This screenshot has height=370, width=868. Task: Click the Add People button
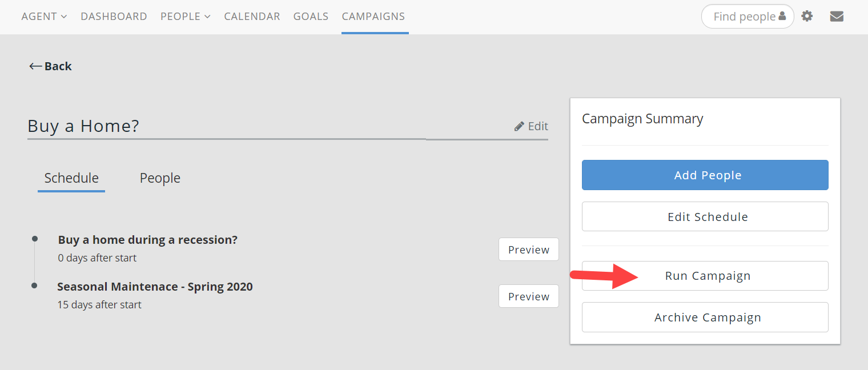[x=705, y=175]
